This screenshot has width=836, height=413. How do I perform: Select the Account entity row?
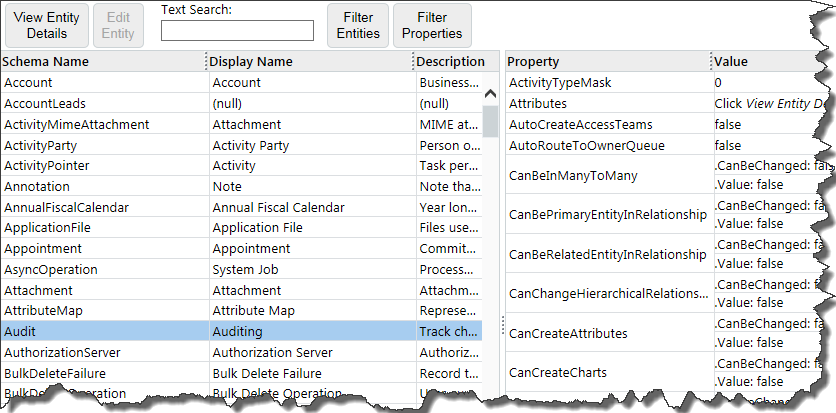100,83
